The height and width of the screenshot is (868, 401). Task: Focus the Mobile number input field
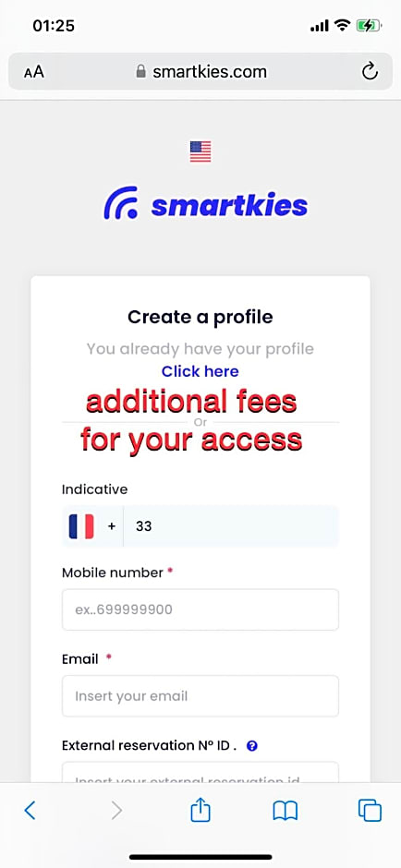click(200, 609)
